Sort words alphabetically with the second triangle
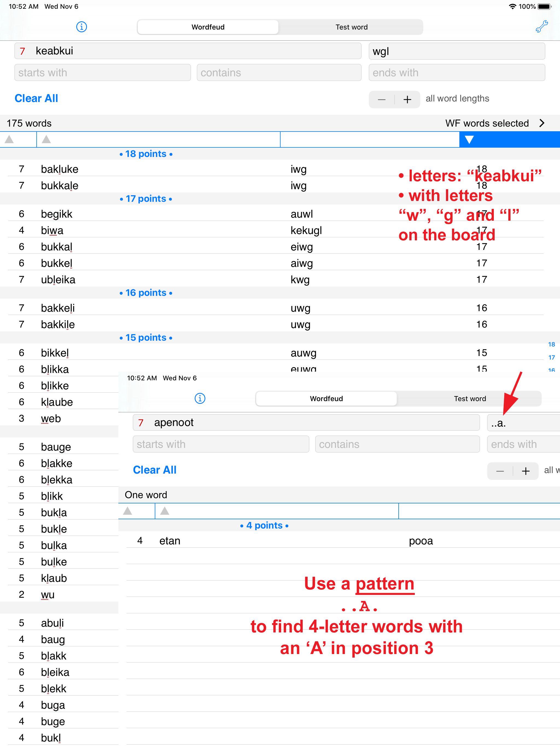Screen dimensions: 560x747 click(x=46, y=139)
